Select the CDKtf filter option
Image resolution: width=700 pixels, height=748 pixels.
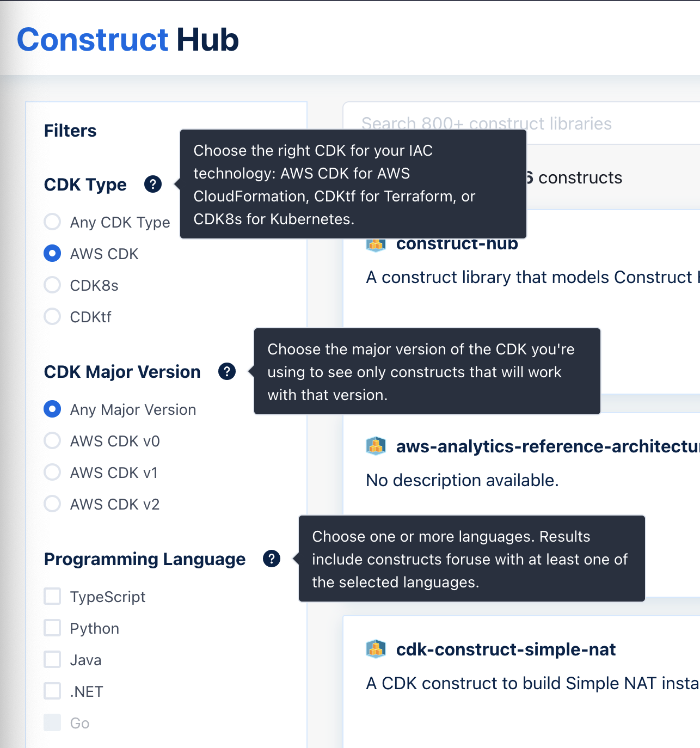click(x=52, y=316)
